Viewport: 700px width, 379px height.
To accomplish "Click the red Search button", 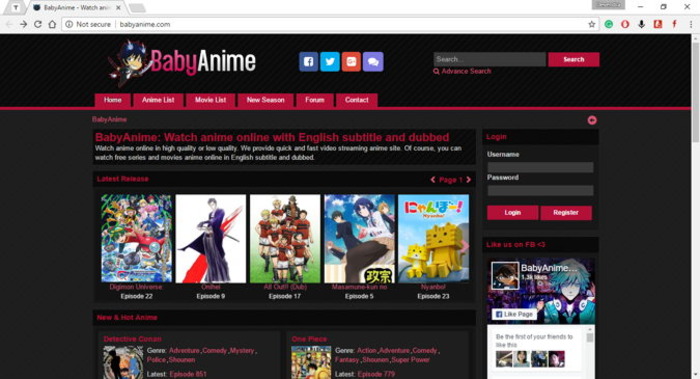I will [x=574, y=59].
